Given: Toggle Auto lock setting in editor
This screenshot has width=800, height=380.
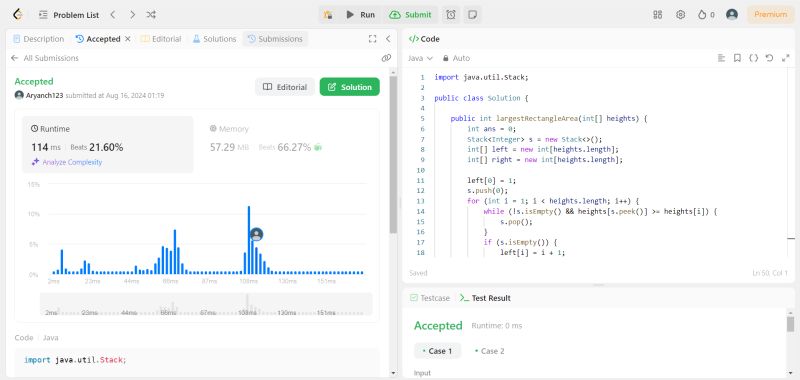Looking at the screenshot, I should point(457,58).
